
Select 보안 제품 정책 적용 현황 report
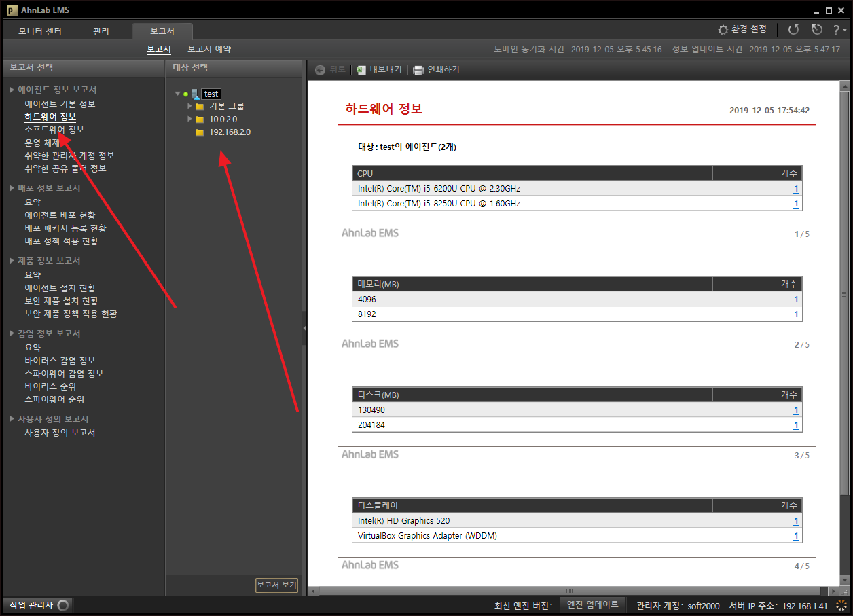click(x=71, y=314)
